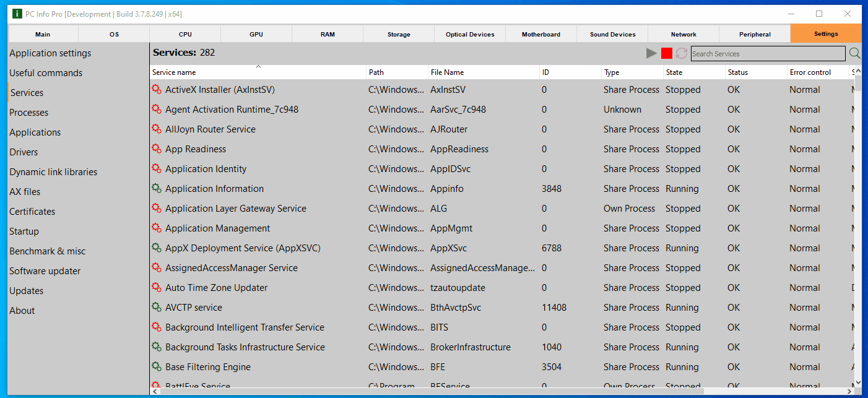Open Benchmark & misc in sidebar
868x398 pixels.
[48, 251]
